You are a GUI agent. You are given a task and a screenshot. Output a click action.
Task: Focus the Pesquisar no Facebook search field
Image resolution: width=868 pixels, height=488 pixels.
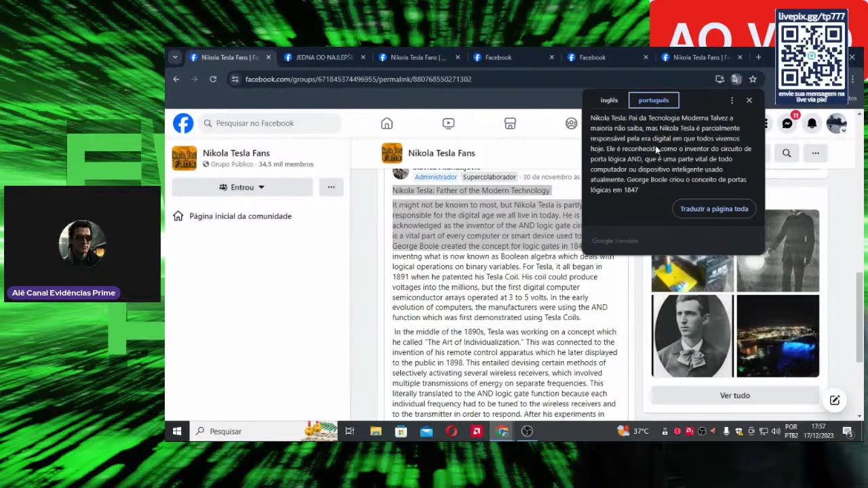[271, 123]
